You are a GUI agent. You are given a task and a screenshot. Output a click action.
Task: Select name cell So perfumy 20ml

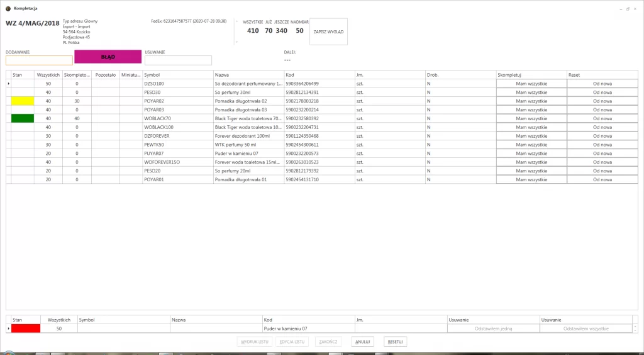click(x=248, y=171)
